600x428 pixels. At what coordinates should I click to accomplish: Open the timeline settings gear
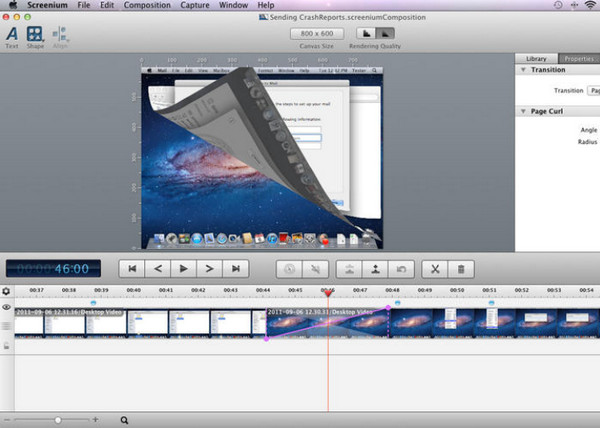pyautogui.click(x=6, y=291)
